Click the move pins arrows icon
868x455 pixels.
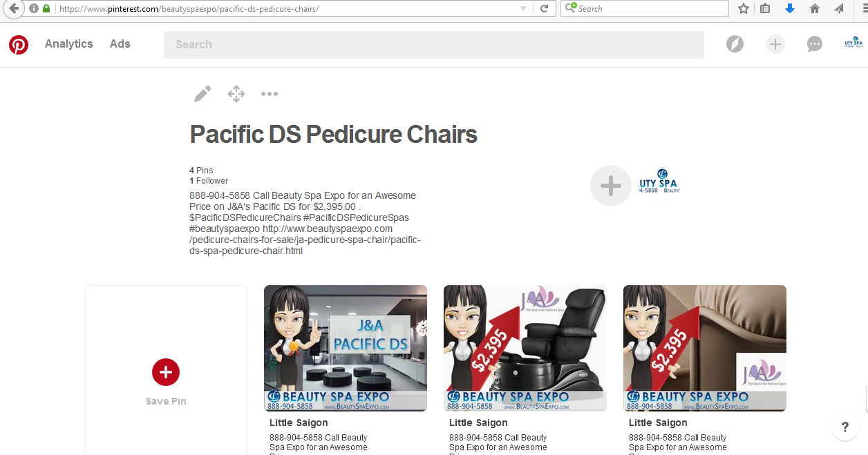pos(236,94)
